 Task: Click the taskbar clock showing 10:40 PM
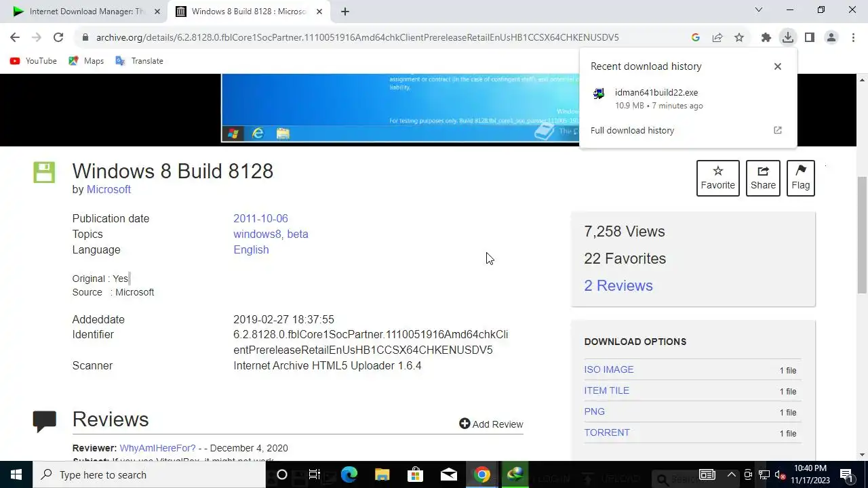pos(812,474)
